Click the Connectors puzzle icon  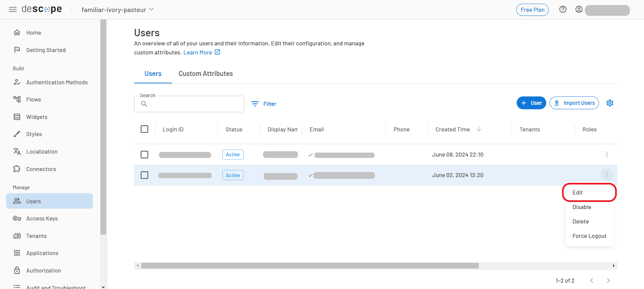tap(17, 169)
